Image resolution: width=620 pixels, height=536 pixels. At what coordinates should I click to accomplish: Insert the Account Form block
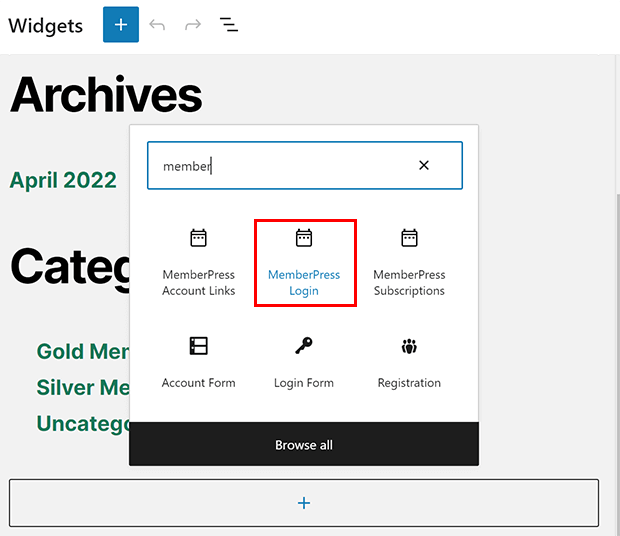198,362
